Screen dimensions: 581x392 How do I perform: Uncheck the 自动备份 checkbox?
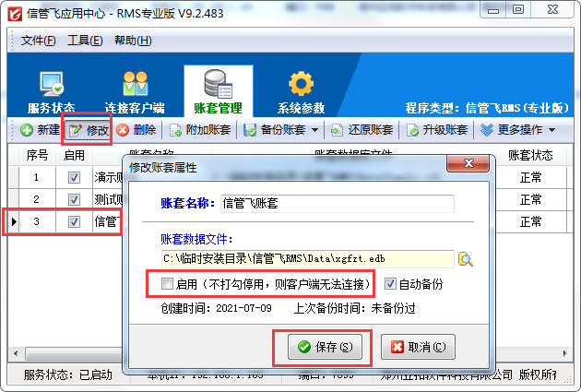coord(389,284)
